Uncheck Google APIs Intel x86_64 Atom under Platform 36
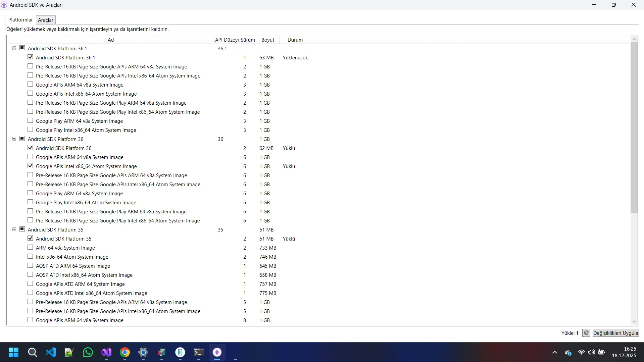The image size is (644, 362). [x=30, y=166]
